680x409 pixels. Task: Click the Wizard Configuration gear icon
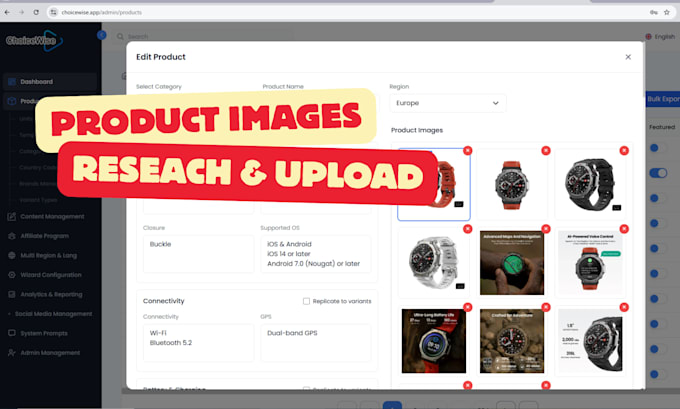point(12,275)
